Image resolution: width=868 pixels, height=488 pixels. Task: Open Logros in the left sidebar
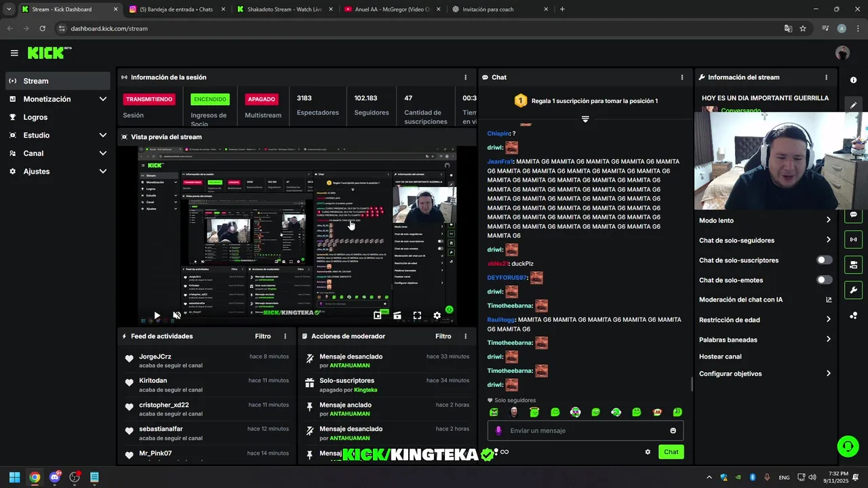[x=58, y=117]
